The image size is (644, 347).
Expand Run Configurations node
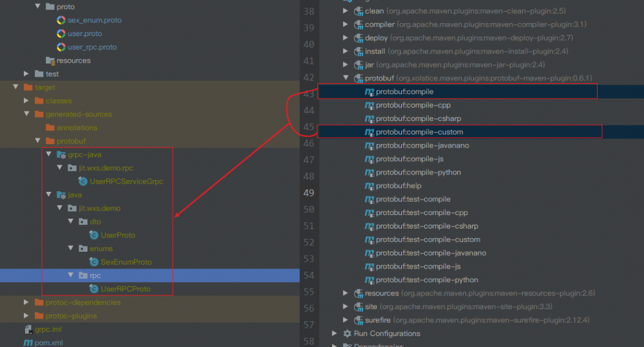(x=334, y=333)
